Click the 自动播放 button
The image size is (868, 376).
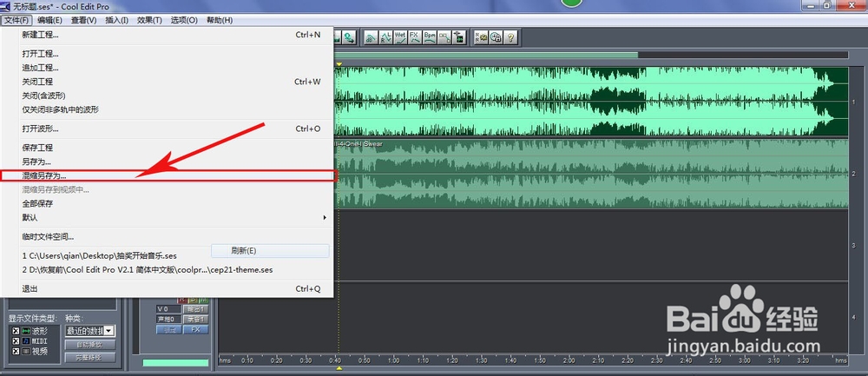(90, 345)
